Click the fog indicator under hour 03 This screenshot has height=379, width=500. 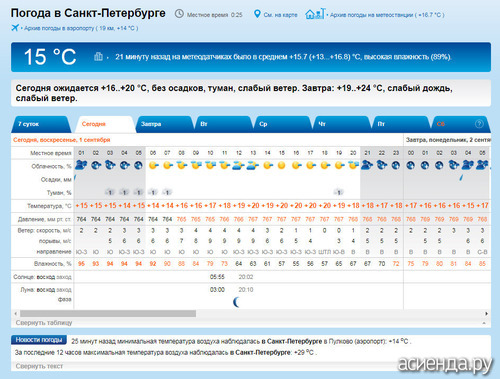pos(110,192)
